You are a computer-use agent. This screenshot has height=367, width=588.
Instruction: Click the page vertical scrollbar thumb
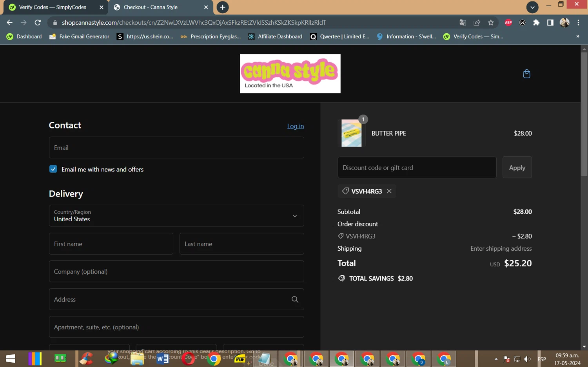click(584, 114)
